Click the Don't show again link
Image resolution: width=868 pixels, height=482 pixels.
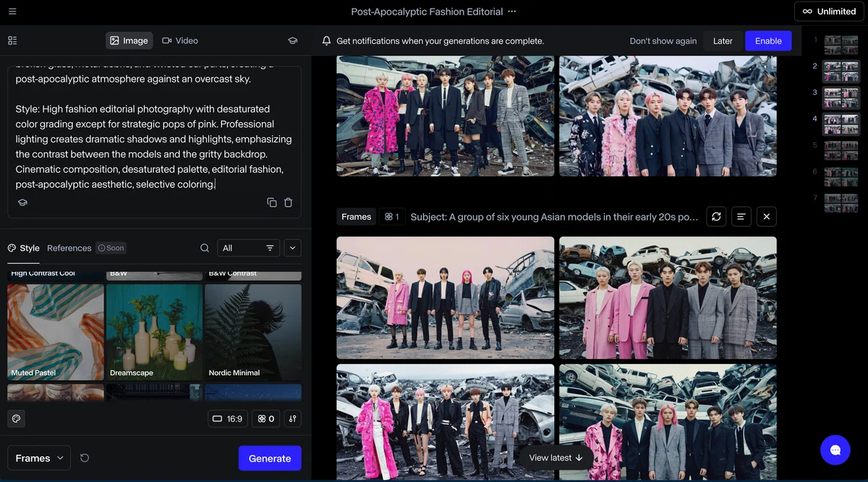(x=663, y=41)
